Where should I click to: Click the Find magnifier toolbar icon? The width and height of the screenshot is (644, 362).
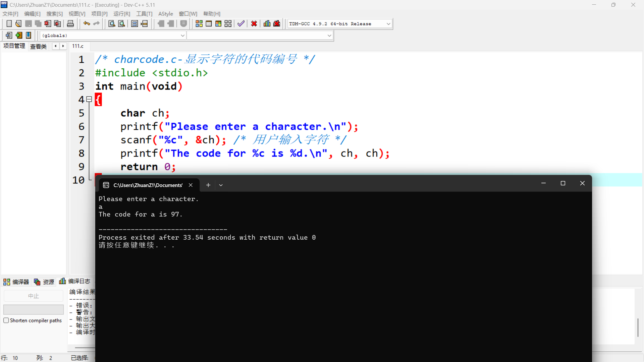(x=112, y=24)
